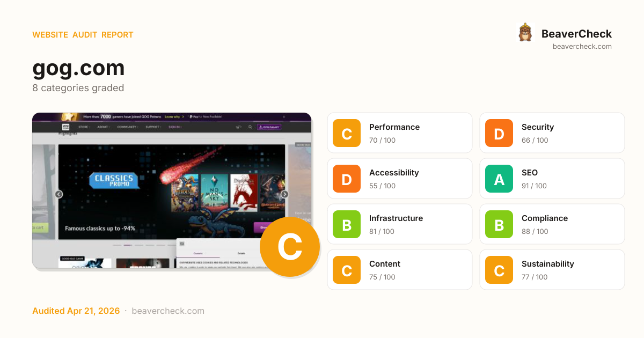Select the Sustainability 77 / 100 card
The image size is (644, 338).
pyautogui.click(x=552, y=270)
